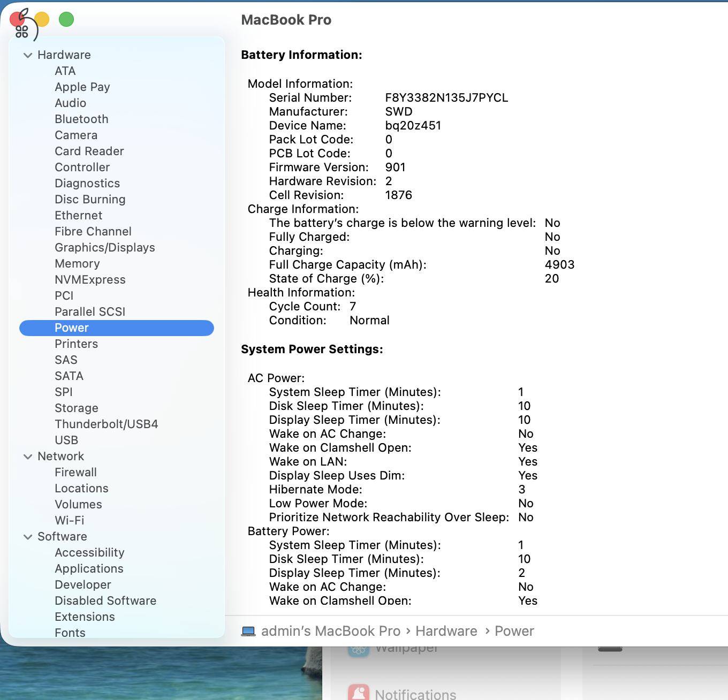Select Disc Burning in the sidebar
Screen dimensions: 728x700
pos(90,200)
